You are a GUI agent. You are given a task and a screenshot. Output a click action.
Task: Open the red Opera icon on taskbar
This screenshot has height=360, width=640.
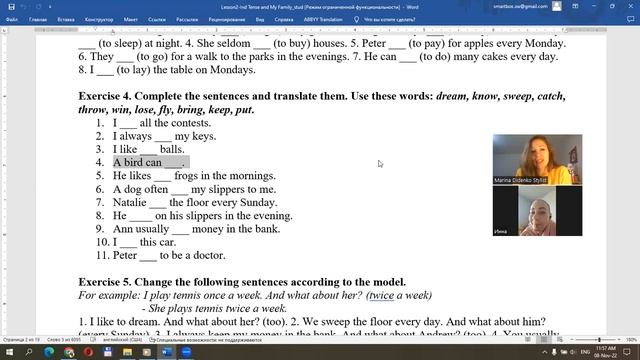click(88, 352)
